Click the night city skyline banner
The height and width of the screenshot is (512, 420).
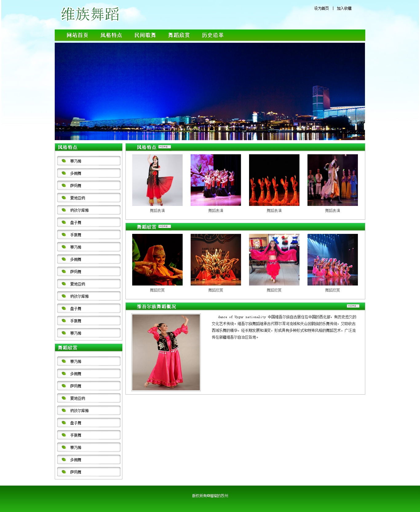click(x=210, y=91)
